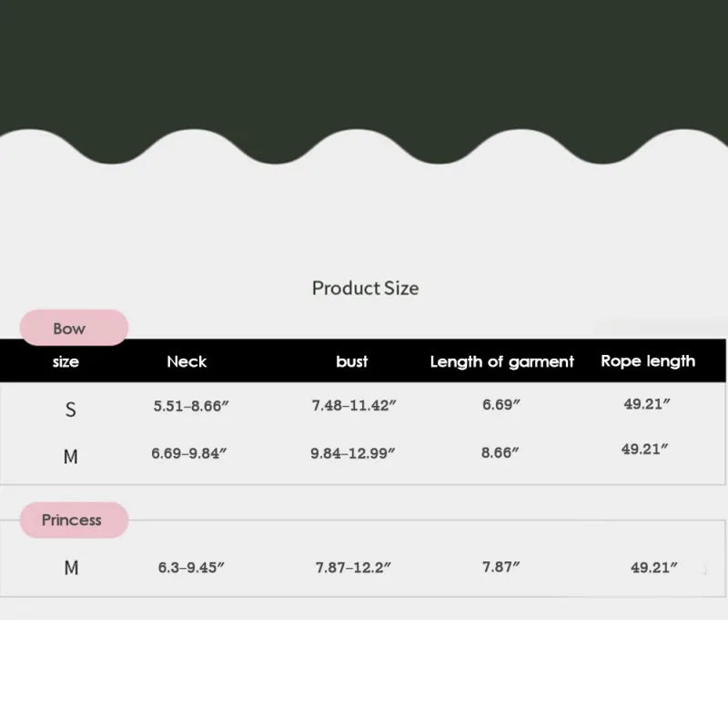The image size is (728, 728).
Task: Select size S in the Bow table
Action: tap(70, 410)
